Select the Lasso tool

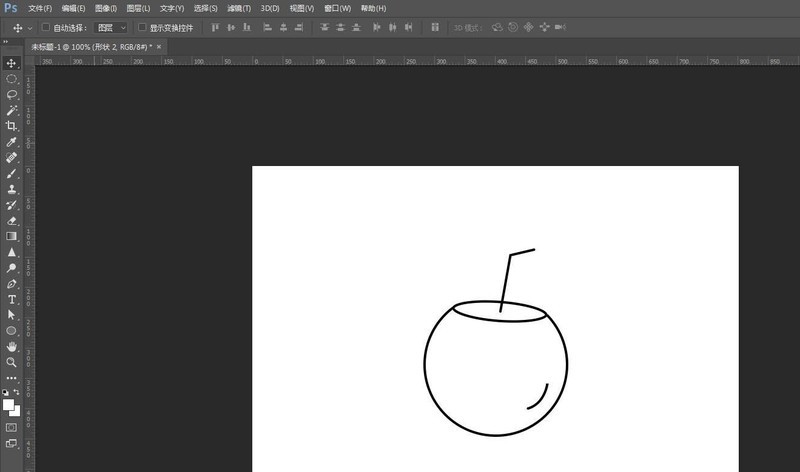[x=12, y=94]
